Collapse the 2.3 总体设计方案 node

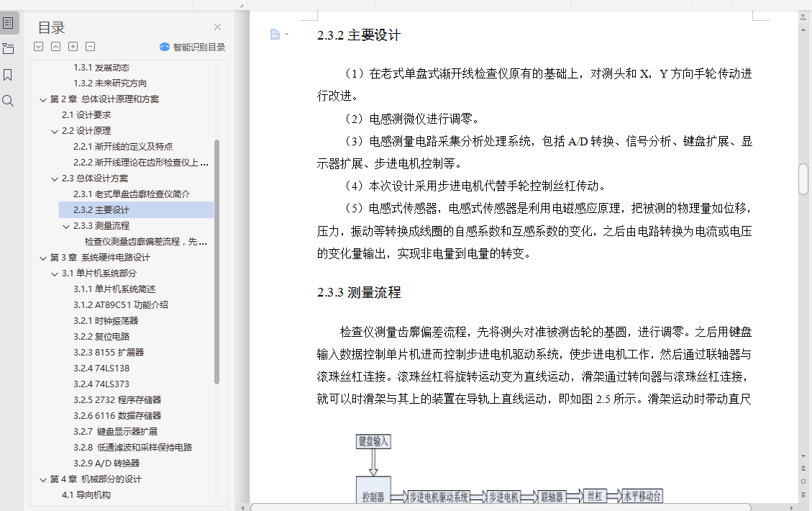(55, 178)
